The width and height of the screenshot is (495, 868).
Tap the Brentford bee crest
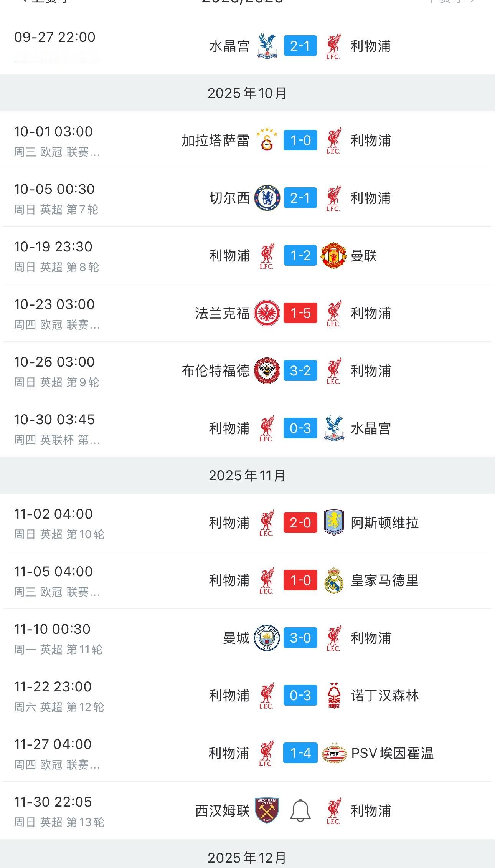(267, 370)
